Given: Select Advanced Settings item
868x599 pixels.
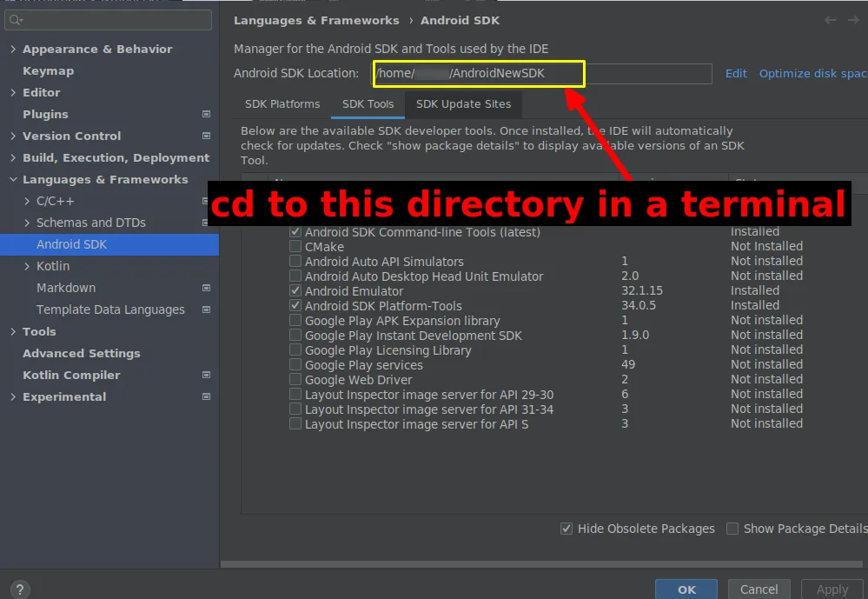Looking at the screenshot, I should point(82,353).
